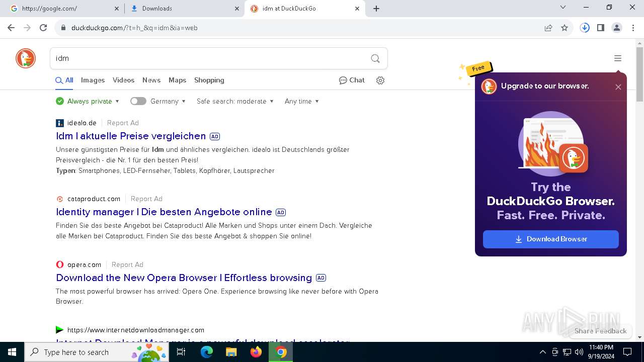
Task: Go forward in browser history
Action: tap(27, 28)
